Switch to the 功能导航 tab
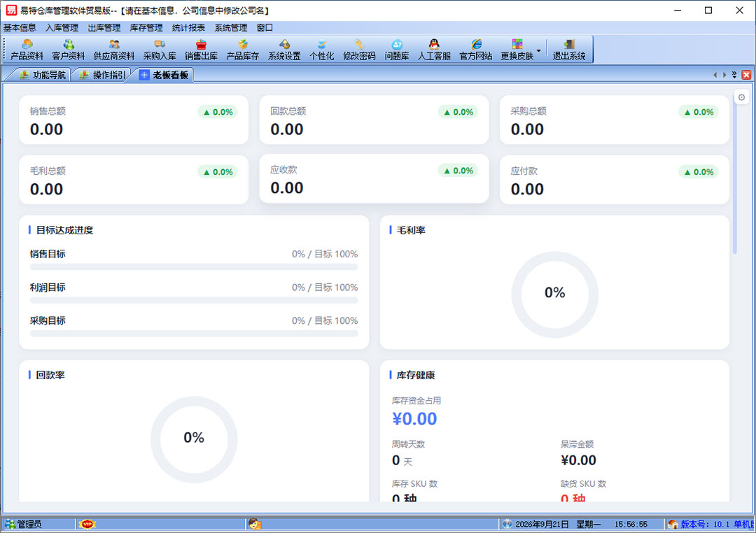Image resolution: width=756 pixels, height=533 pixels. (x=43, y=75)
